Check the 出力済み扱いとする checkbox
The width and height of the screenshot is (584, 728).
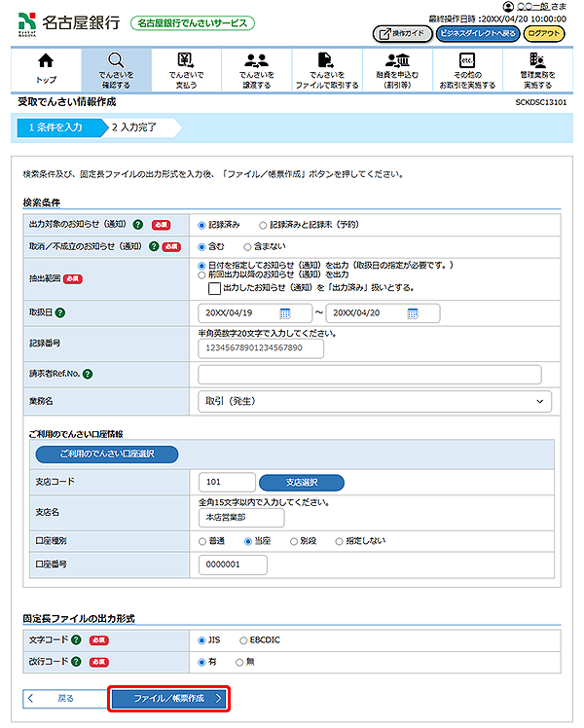click(215, 288)
